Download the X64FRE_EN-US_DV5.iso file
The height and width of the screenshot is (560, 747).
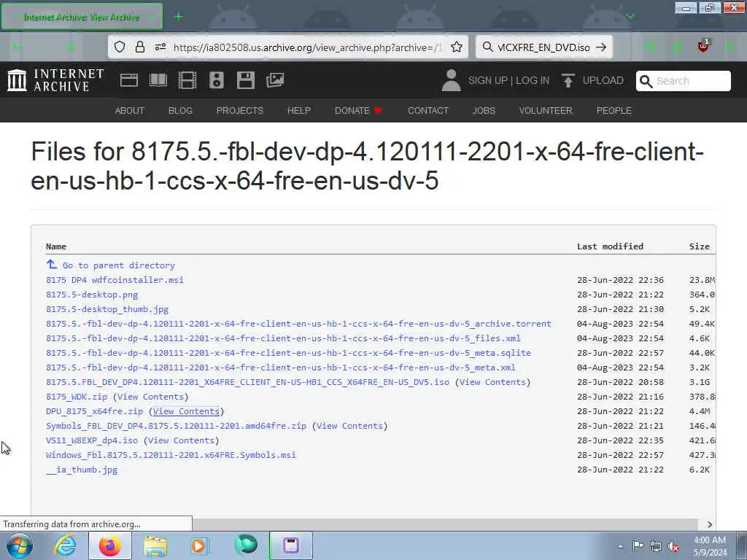(248, 382)
